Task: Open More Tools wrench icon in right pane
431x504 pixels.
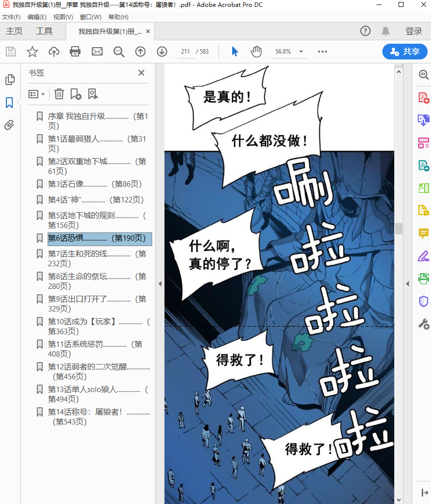Action: coord(423,324)
